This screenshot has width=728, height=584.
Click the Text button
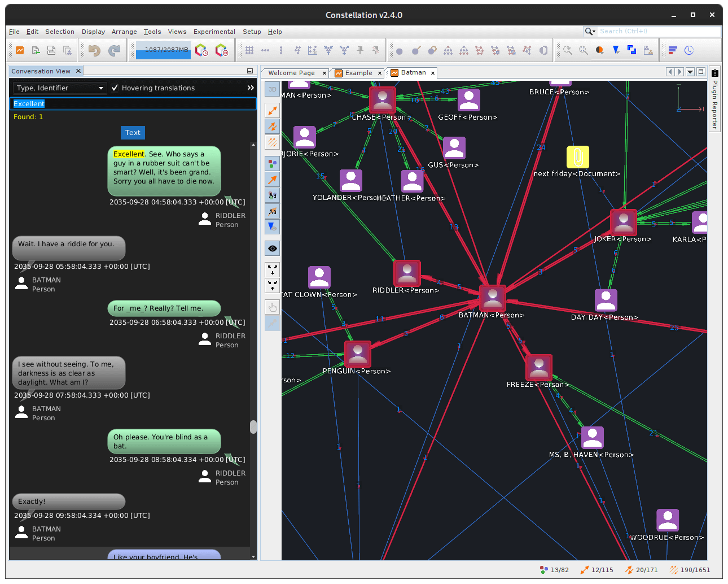coord(133,133)
